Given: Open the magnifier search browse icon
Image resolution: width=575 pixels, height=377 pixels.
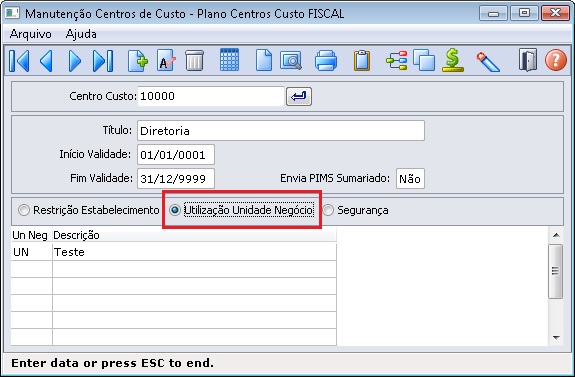Looking at the screenshot, I should [291, 61].
